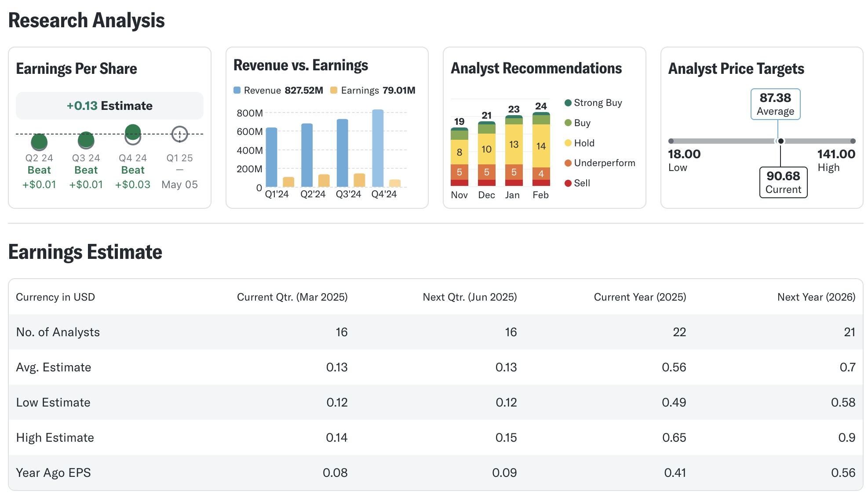Click the Underperform legend dot
Viewport: 868px width, 494px height.
pyautogui.click(x=568, y=163)
